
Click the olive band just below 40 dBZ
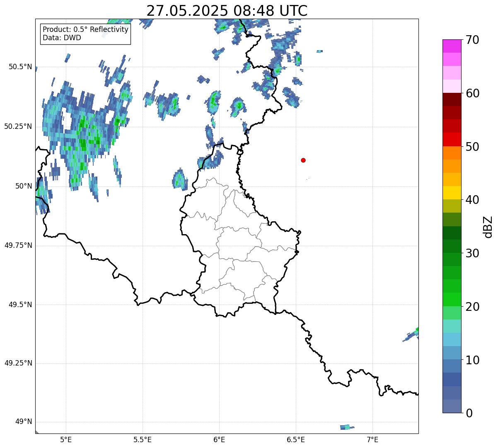[452, 206]
